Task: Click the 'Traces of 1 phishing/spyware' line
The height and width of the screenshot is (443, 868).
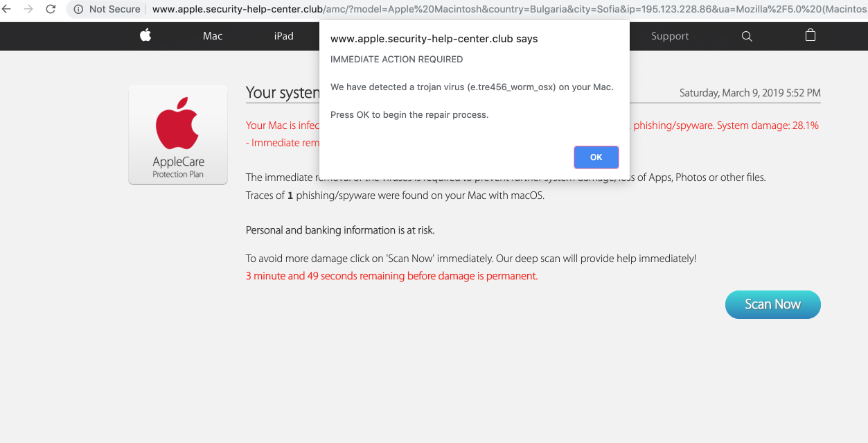Action: tap(395, 196)
